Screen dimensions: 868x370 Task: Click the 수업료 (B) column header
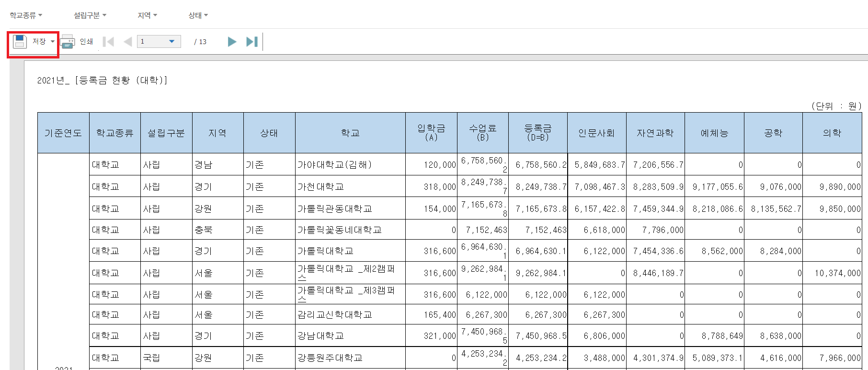[483, 133]
